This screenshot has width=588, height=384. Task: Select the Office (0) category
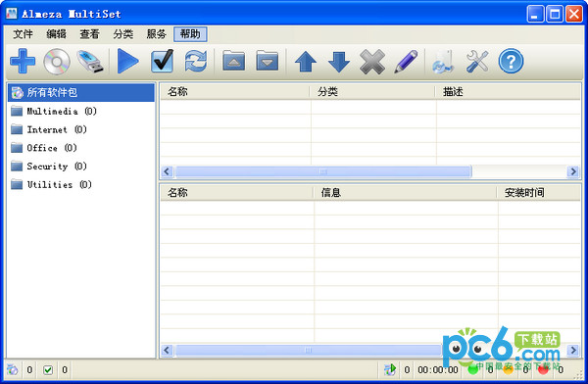[52, 148]
